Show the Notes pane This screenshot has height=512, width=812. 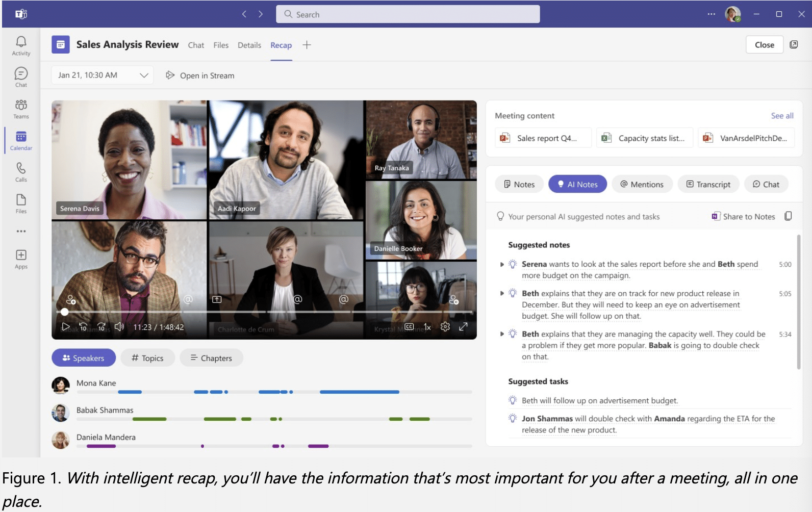coord(519,184)
